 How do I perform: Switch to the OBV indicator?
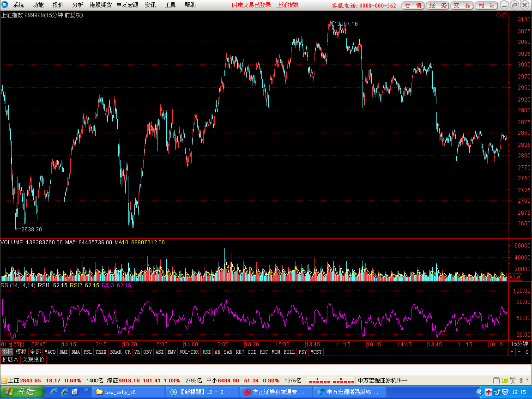click(147, 352)
